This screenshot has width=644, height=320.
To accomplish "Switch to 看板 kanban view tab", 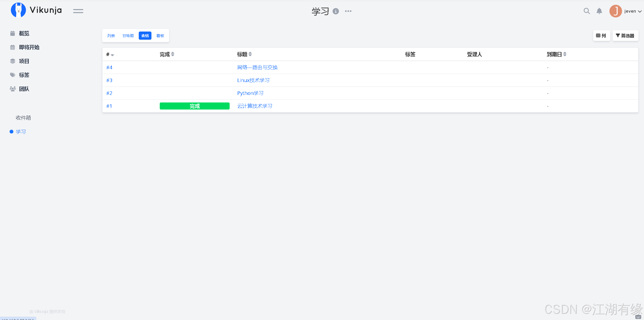I will coord(160,36).
